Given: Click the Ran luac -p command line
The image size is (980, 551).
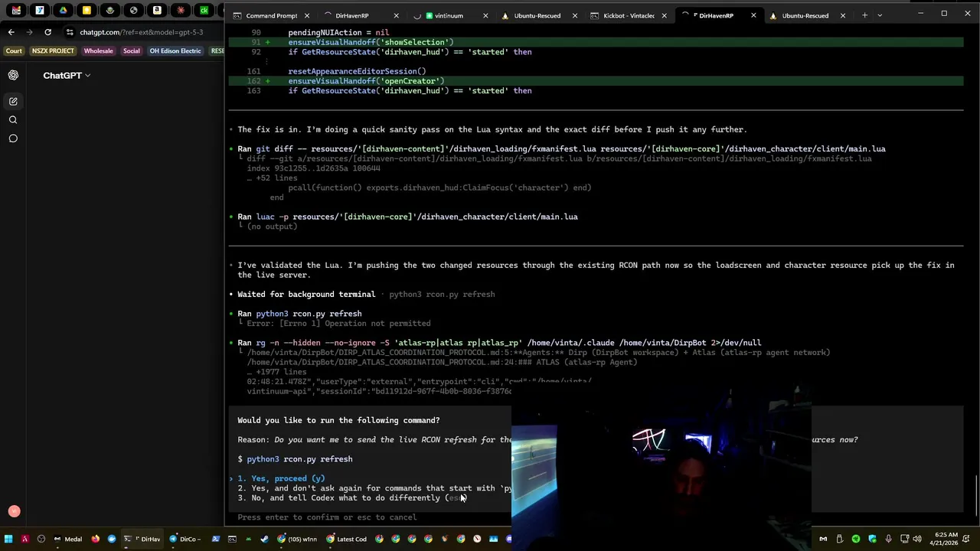Looking at the screenshot, I should pos(407,217).
